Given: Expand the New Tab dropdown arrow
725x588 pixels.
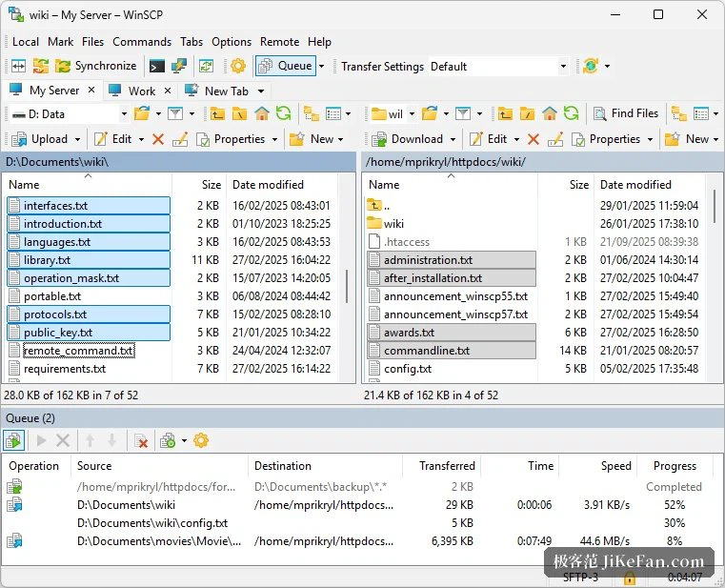Looking at the screenshot, I should pyautogui.click(x=261, y=91).
